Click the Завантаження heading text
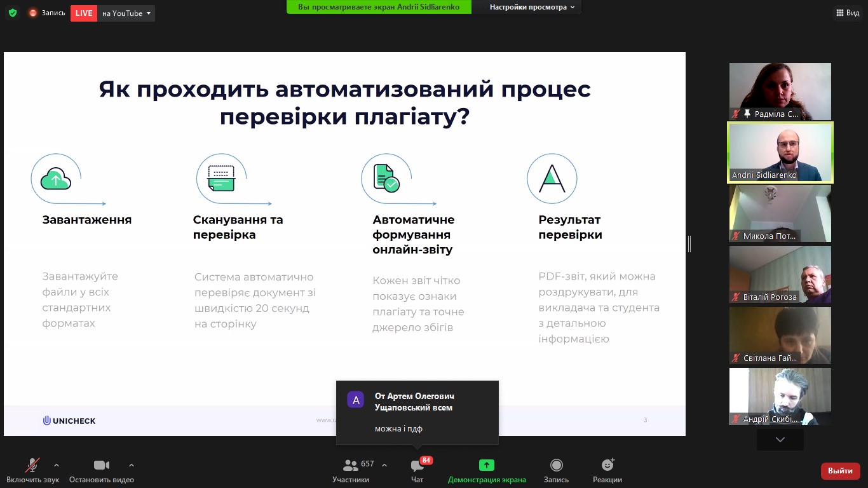Screen dimensions: 868x488 pos(87,220)
